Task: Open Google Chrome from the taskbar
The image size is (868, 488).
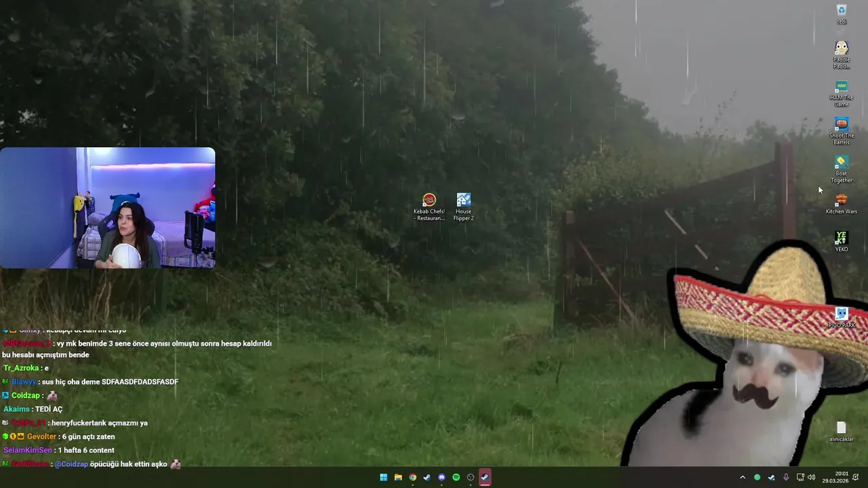Action: tap(412, 477)
